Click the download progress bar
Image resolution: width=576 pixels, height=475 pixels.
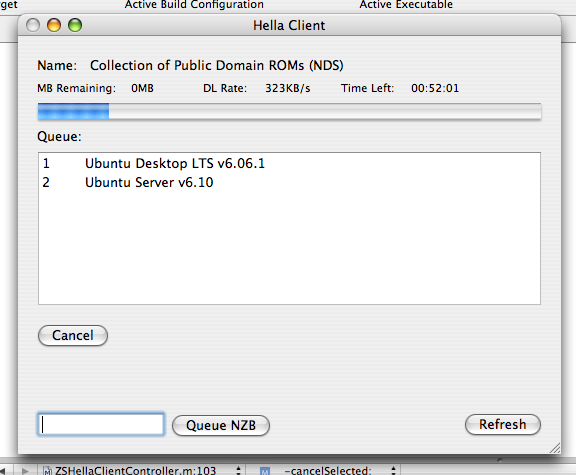289,111
